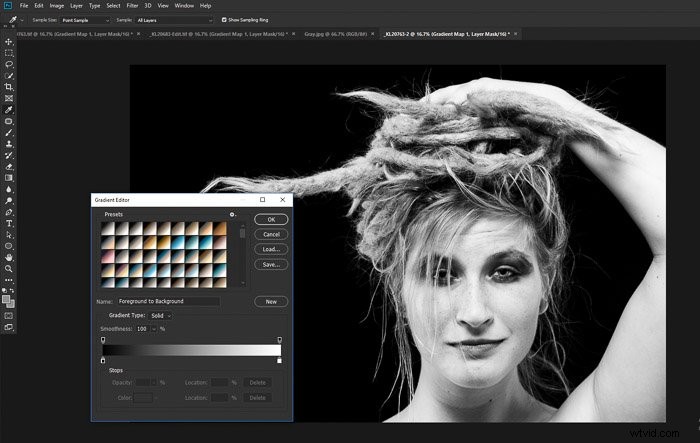This screenshot has height=443, width=700.
Task: Select the Hand tool
Action: point(8,257)
